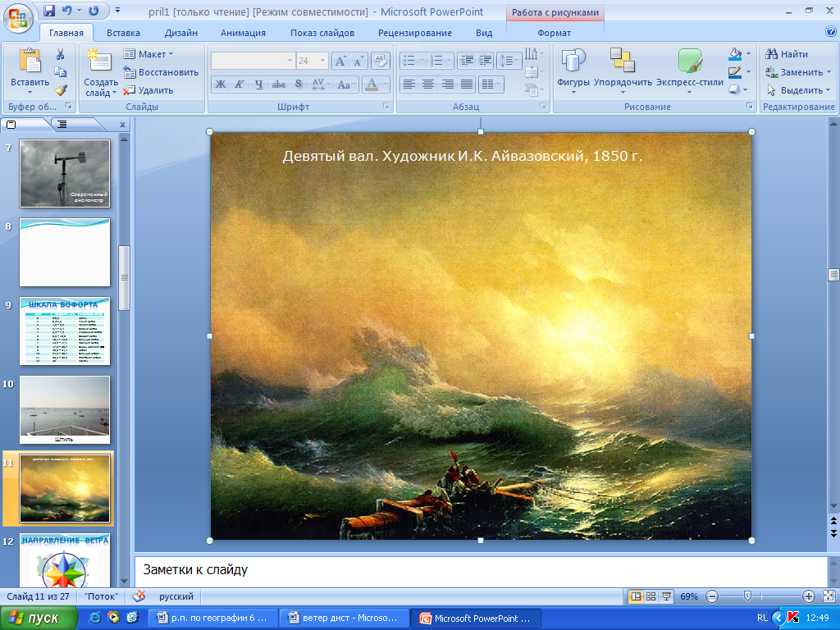
Task: Decrease list indent level
Action: [x=467, y=61]
